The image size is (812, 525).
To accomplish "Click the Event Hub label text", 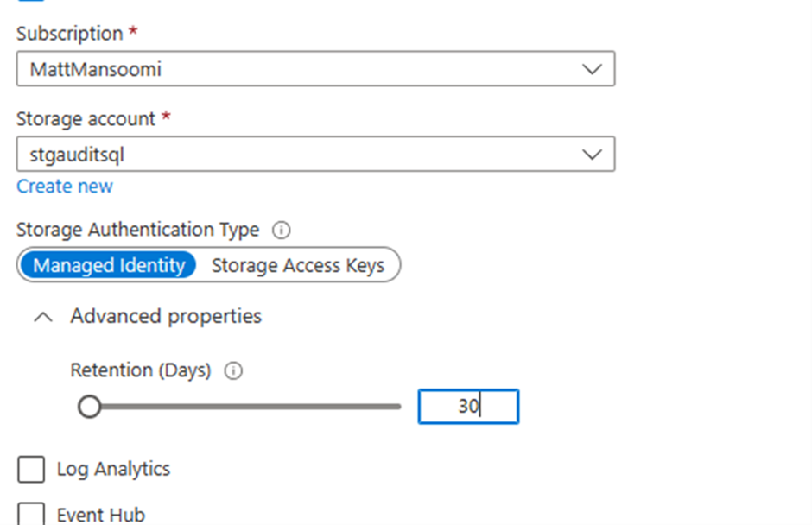I will coord(100,516).
